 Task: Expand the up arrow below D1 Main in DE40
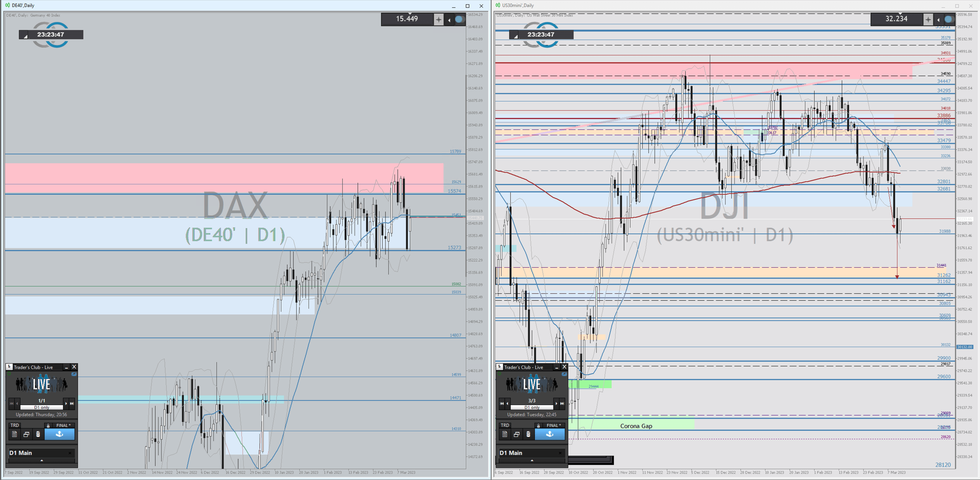tap(41, 460)
